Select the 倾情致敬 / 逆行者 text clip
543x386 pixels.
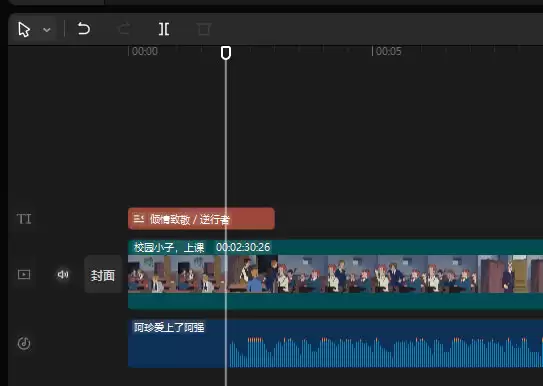pyautogui.click(x=201, y=219)
